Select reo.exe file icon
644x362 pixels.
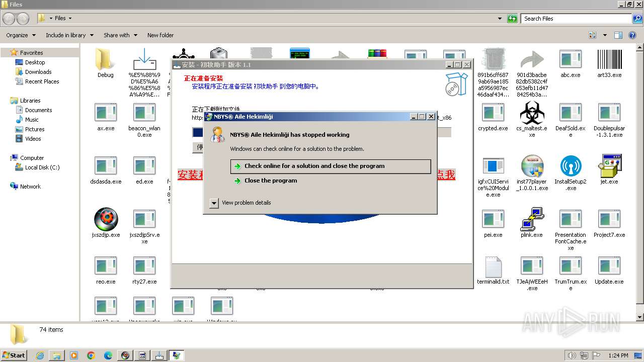(x=106, y=266)
